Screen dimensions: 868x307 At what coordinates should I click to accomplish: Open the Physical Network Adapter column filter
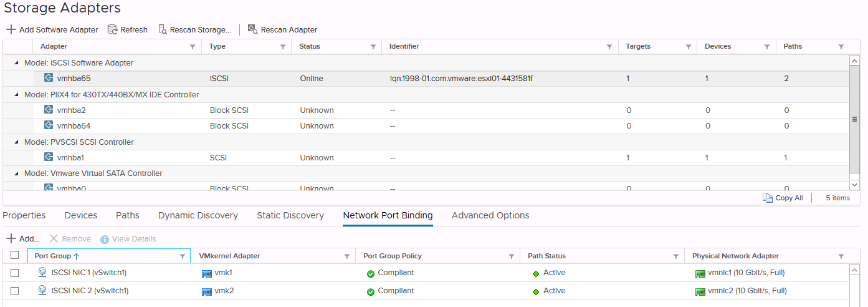click(841, 256)
